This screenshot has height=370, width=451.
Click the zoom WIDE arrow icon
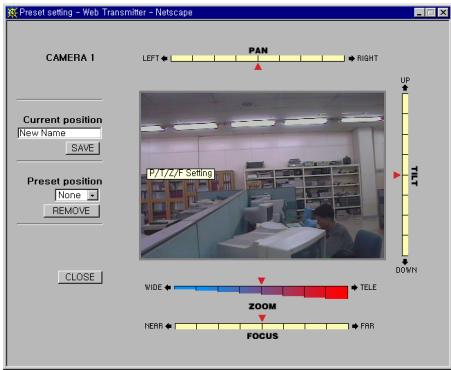(168, 287)
